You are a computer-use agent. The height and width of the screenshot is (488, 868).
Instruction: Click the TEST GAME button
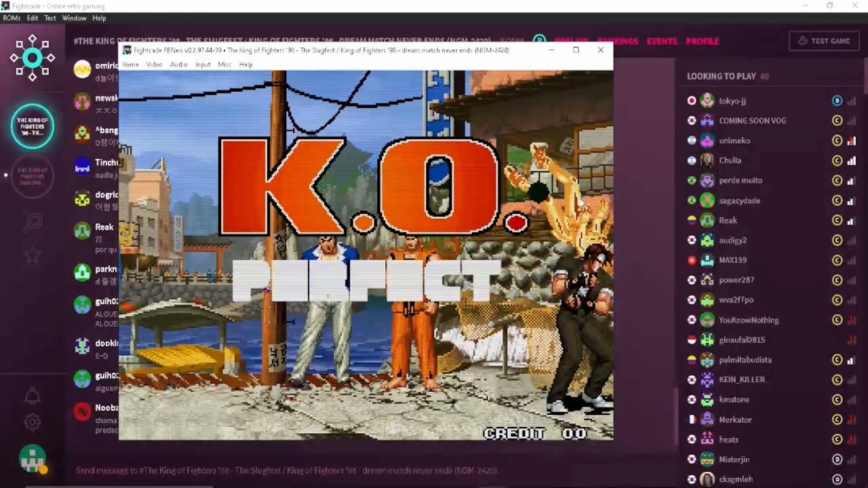(x=823, y=41)
